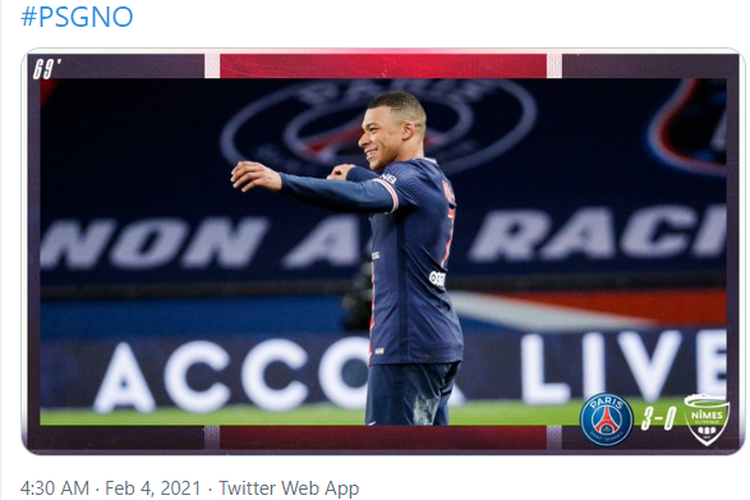The width and height of the screenshot is (750, 500).
Task: Click the red strip below the image
Action: click(x=383, y=437)
